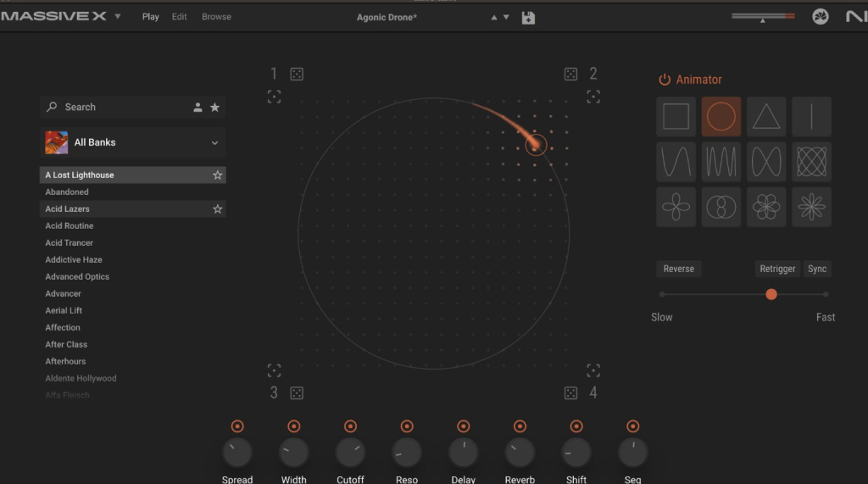This screenshot has width=868, height=484.
Task: Select the square animator shape
Action: (x=676, y=117)
